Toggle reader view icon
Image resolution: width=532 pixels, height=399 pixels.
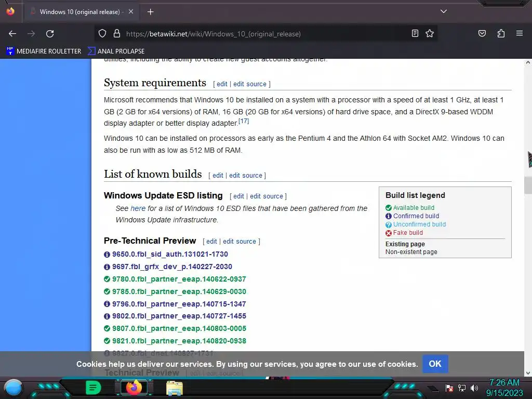(x=415, y=33)
